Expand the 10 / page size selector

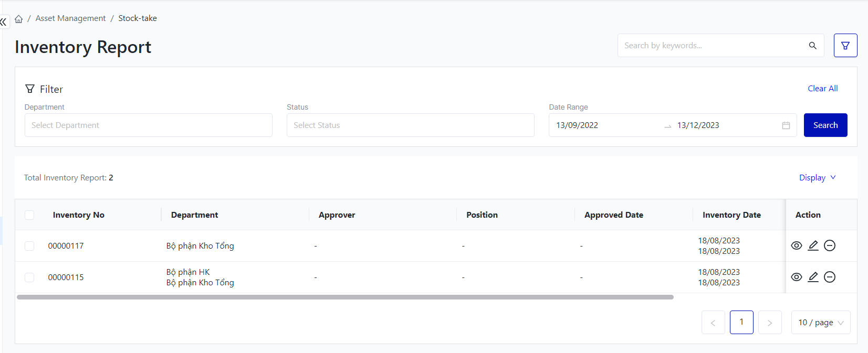point(820,323)
